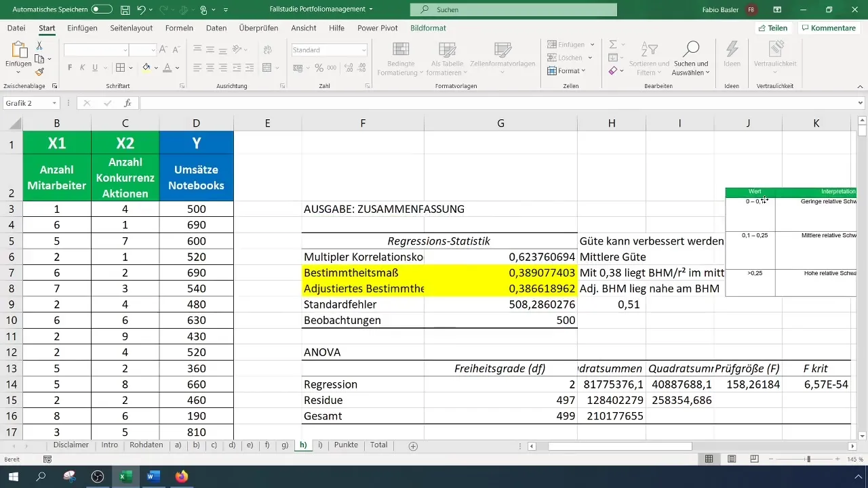Image resolution: width=868 pixels, height=488 pixels.
Task: Open the Disclaimer sheet tab
Action: pos(71,445)
